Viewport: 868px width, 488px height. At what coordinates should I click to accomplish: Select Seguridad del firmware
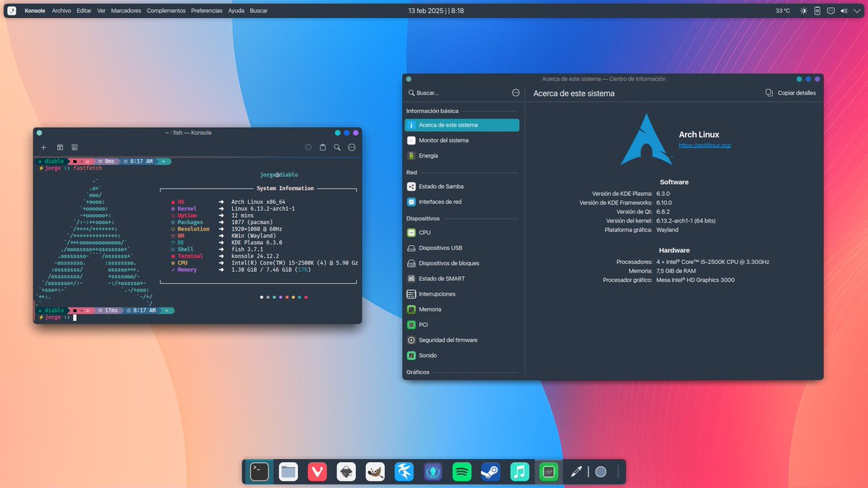pyautogui.click(x=461, y=340)
